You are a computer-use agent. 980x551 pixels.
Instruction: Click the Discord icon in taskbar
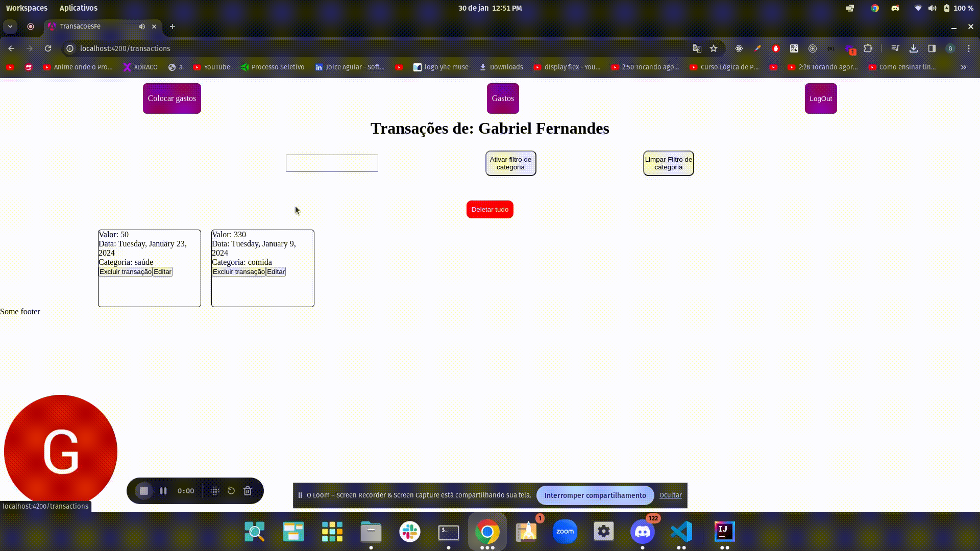(x=643, y=532)
